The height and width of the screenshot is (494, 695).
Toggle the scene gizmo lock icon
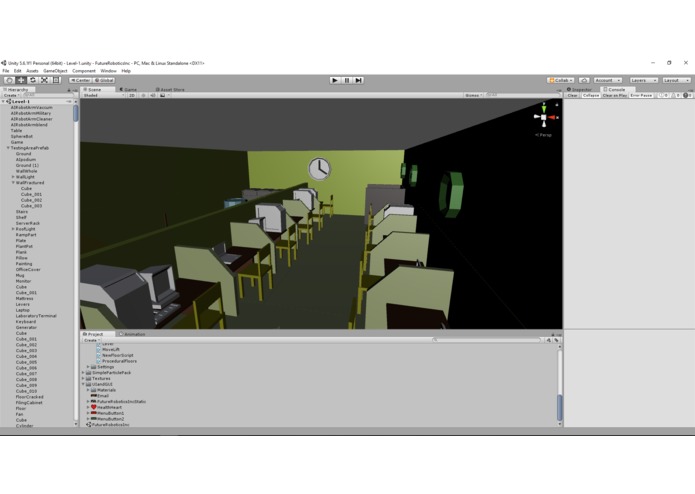(557, 105)
